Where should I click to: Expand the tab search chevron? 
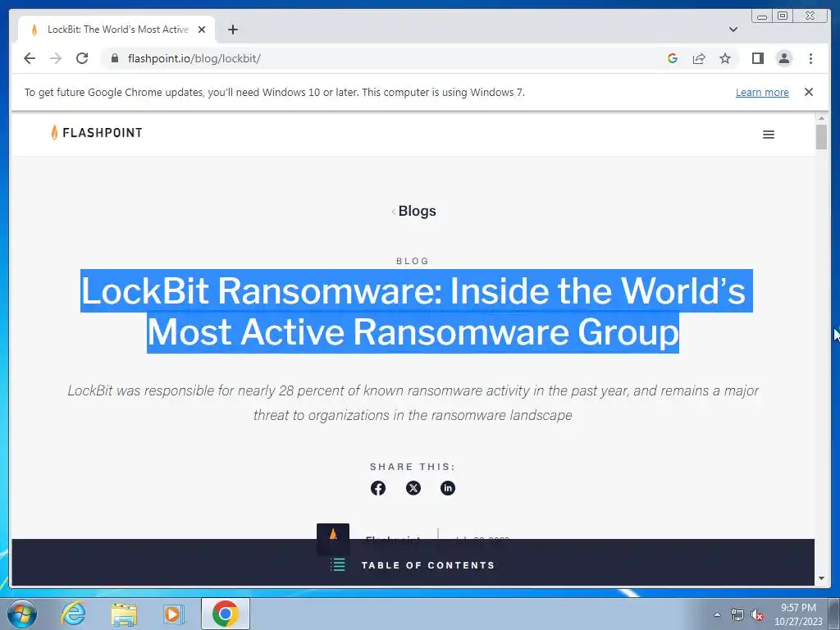tap(733, 30)
